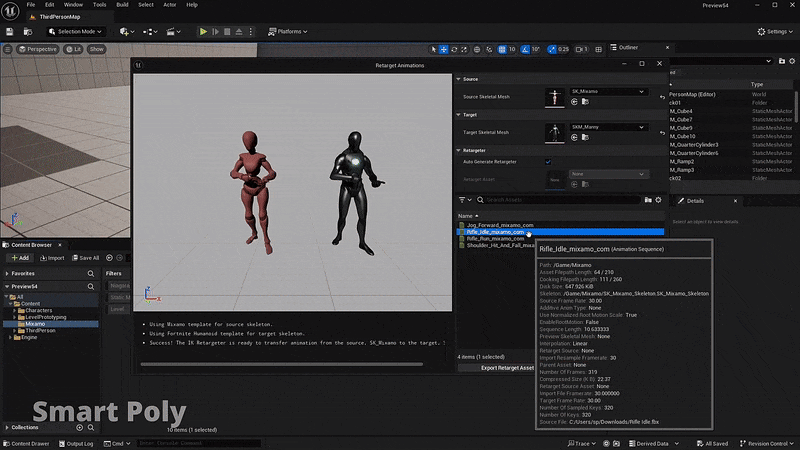
Task: Open the Window menu
Action: (x=73, y=5)
